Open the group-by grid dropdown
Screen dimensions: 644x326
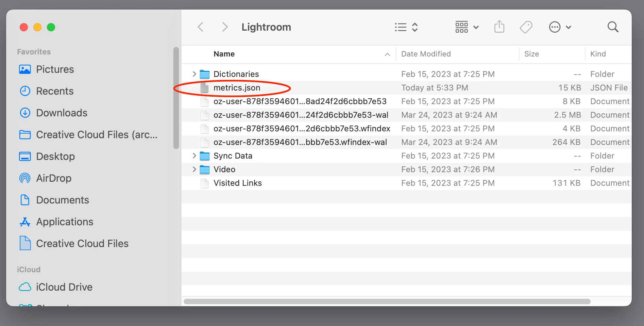[467, 27]
